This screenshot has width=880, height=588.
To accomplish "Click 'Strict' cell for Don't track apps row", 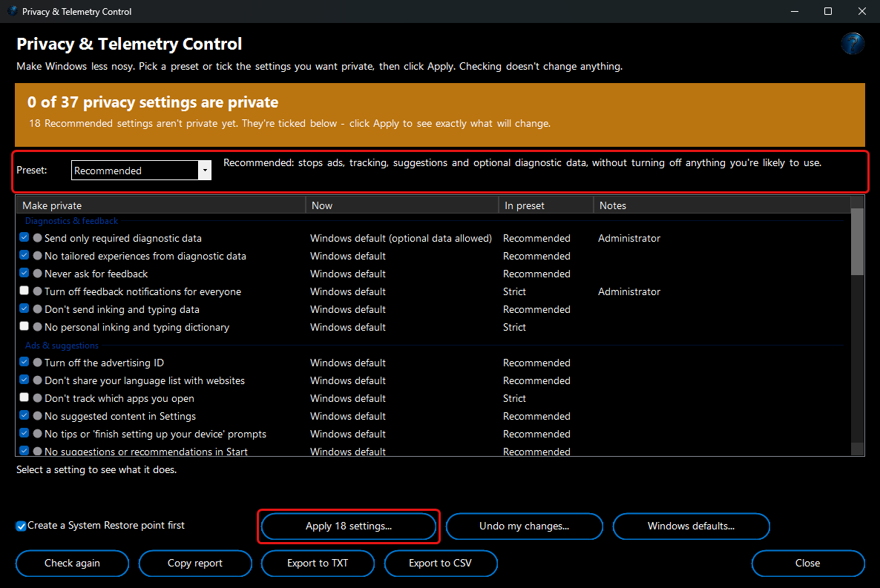I will click(x=514, y=398).
